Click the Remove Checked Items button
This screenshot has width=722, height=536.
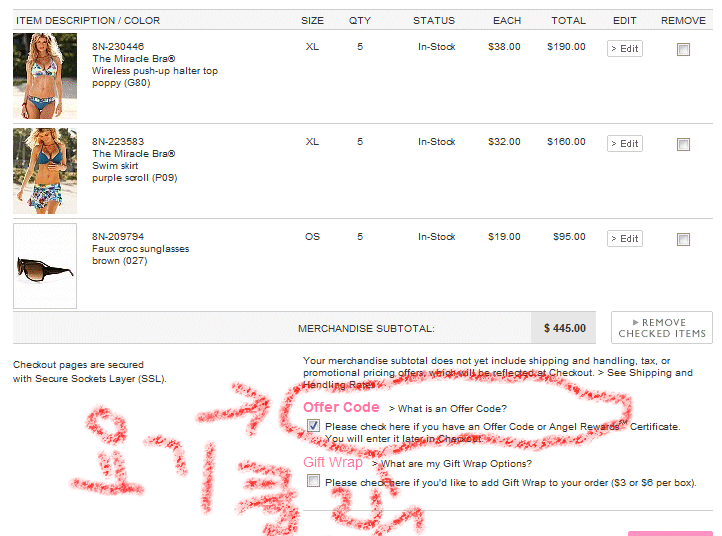662,328
